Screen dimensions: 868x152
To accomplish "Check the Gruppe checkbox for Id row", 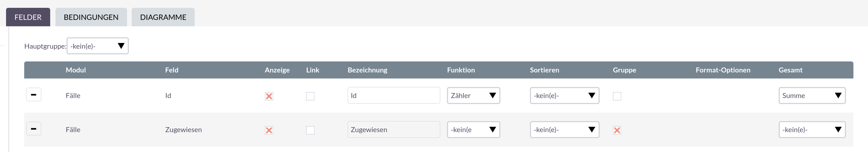I will [x=617, y=96].
